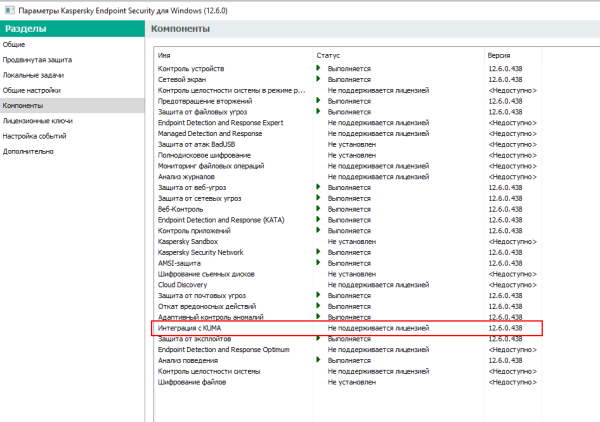This screenshot has width=600, height=422.
Task: Open the Общие настройки section
Action: [72, 90]
